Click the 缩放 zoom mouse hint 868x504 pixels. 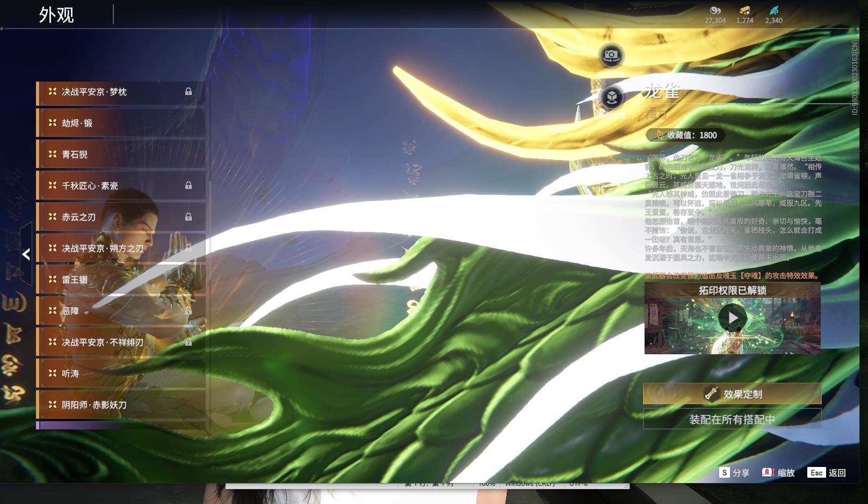[x=778, y=473]
